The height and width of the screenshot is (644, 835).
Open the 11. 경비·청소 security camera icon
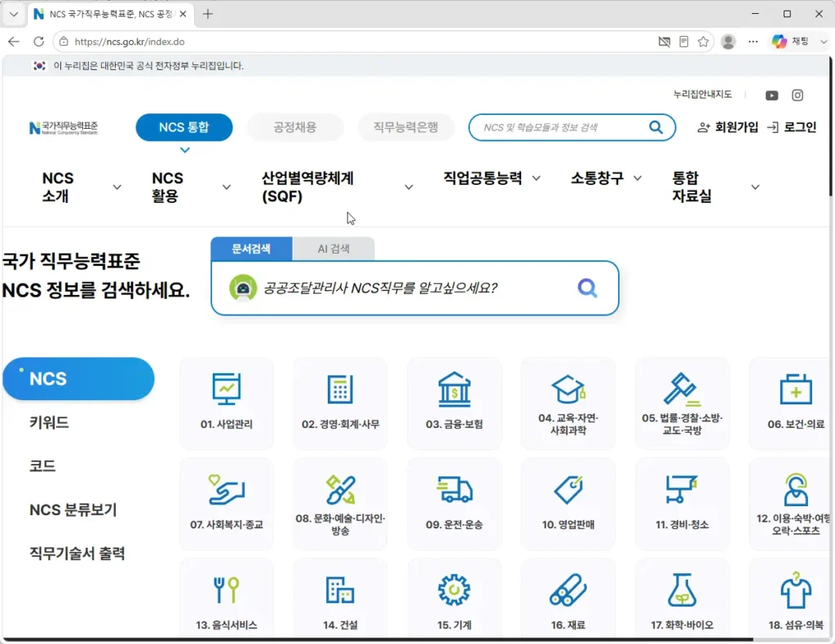pyautogui.click(x=682, y=490)
